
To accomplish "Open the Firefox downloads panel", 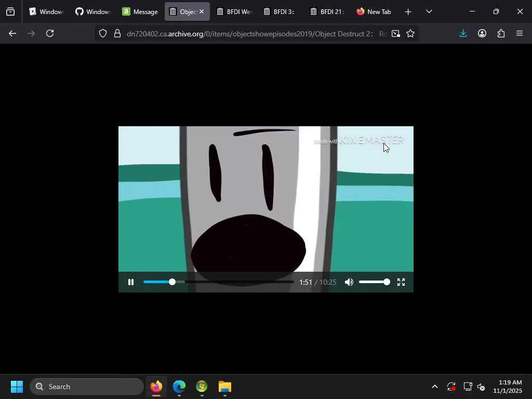I will (x=463, y=33).
